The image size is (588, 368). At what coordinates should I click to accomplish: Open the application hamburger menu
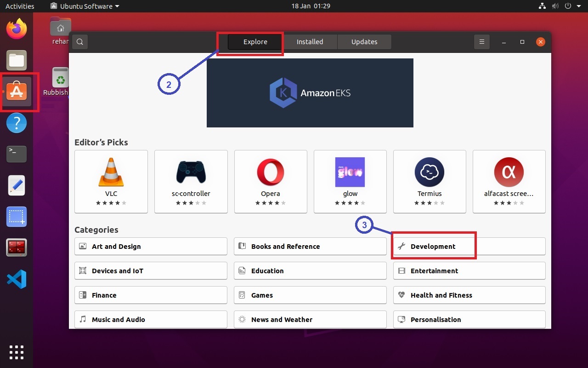[x=481, y=42]
